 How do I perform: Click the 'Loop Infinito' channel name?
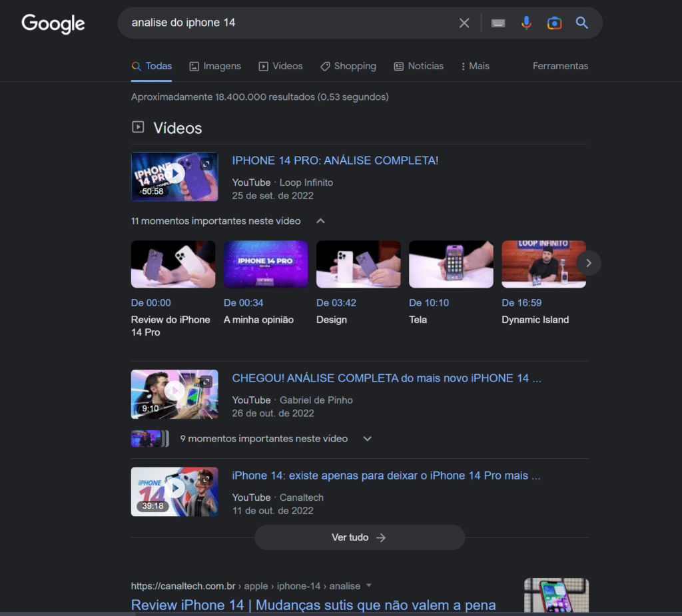[306, 182]
